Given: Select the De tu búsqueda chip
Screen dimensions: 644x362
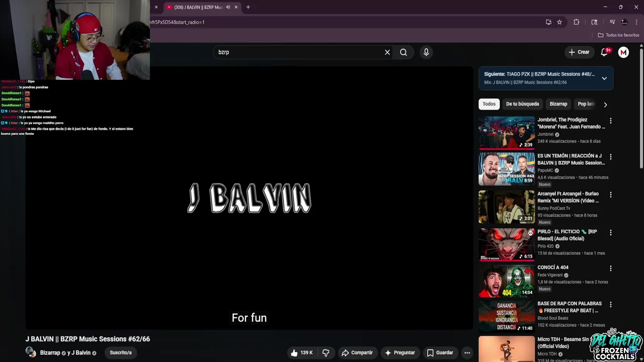Looking at the screenshot, I should pos(522,104).
